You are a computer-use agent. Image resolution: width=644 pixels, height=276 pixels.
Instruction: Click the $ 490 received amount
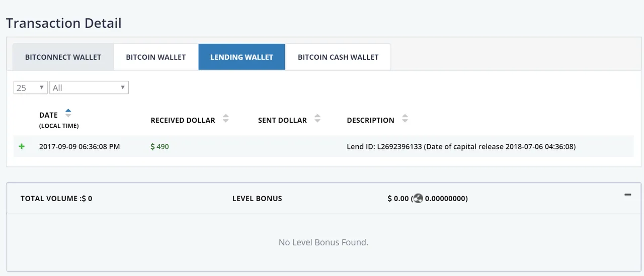(x=160, y=147)
